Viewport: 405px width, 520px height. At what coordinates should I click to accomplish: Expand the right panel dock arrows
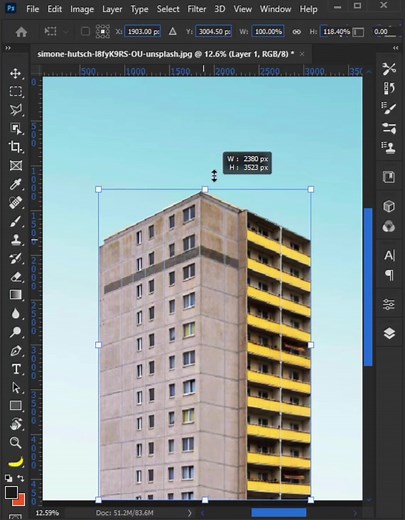tap(396, 48)
